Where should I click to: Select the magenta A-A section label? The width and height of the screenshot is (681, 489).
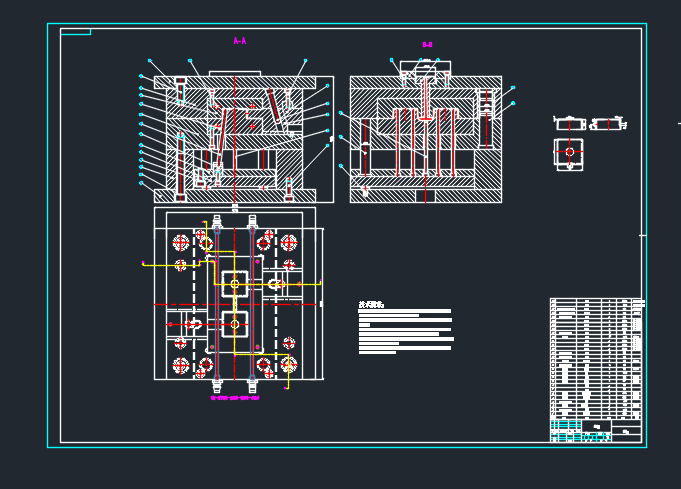(x=240, y=41)
